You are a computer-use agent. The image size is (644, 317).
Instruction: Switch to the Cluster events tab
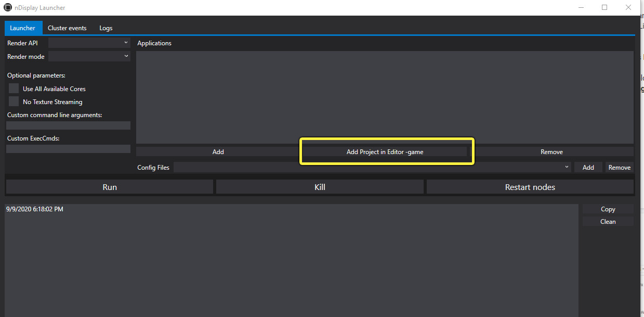tap(67, 28)
